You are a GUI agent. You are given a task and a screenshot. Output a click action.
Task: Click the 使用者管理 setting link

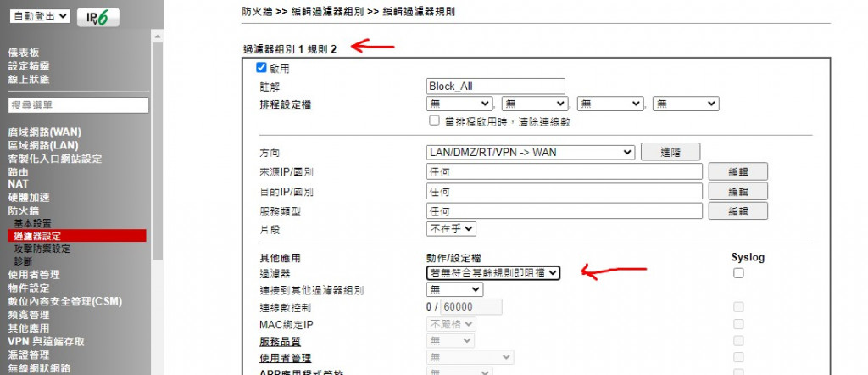point(286,359)
